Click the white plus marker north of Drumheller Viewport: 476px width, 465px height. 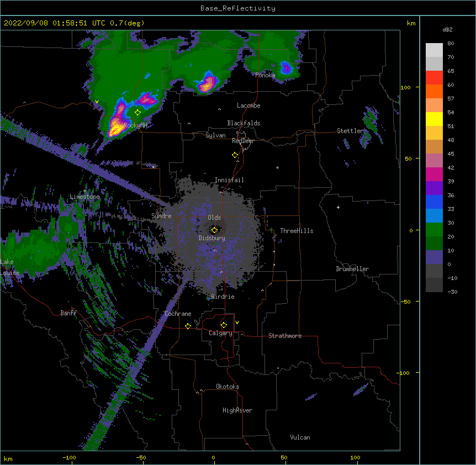pyautogui.click(x=338, y=207)
